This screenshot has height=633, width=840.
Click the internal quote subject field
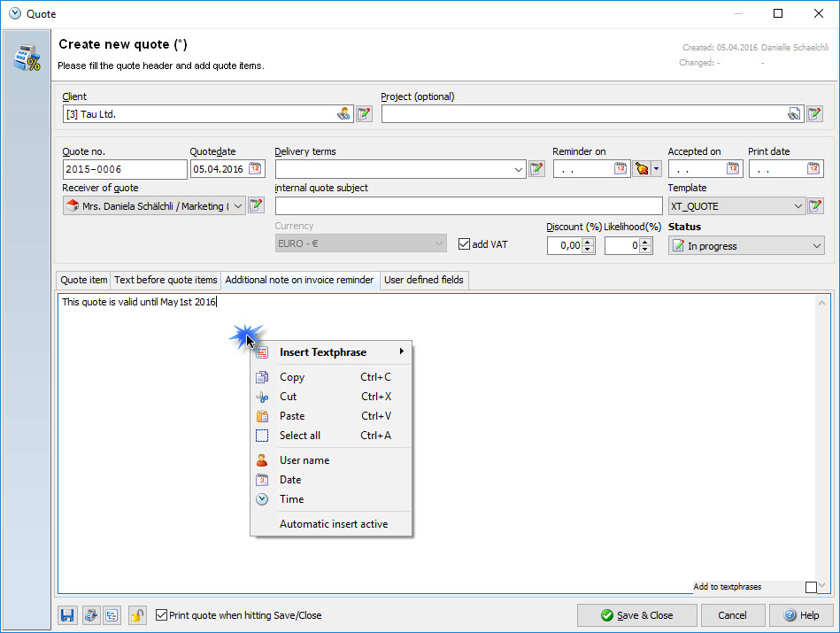468,206
